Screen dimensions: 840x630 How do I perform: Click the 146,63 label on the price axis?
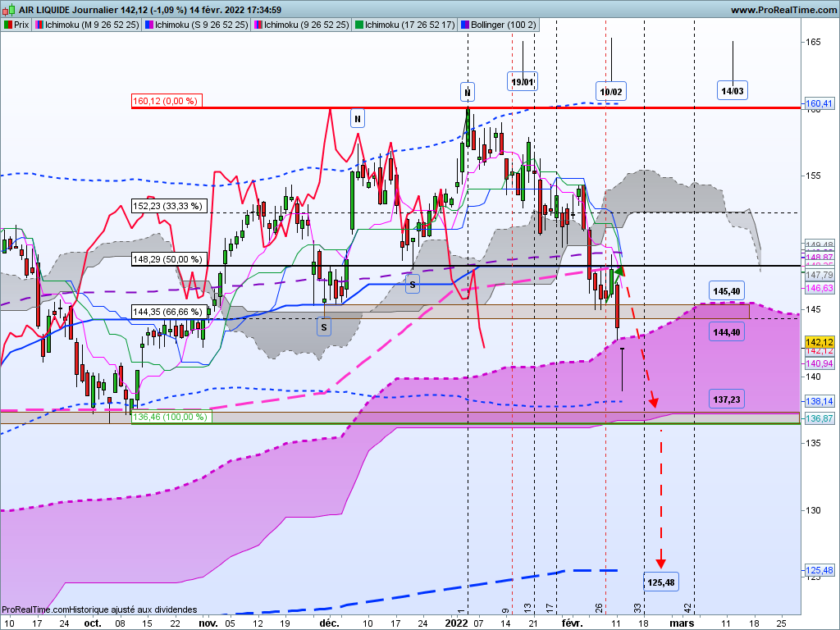click(x=819, y=288)
